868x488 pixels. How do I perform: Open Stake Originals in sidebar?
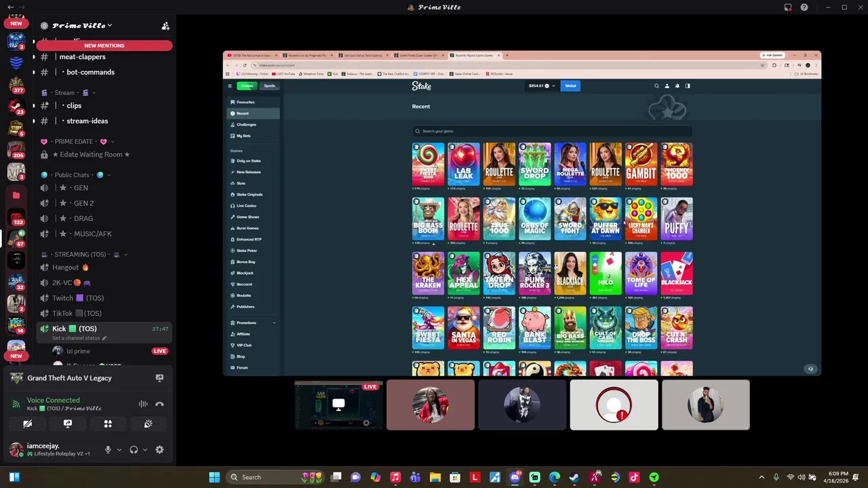[x=252, y=195]
